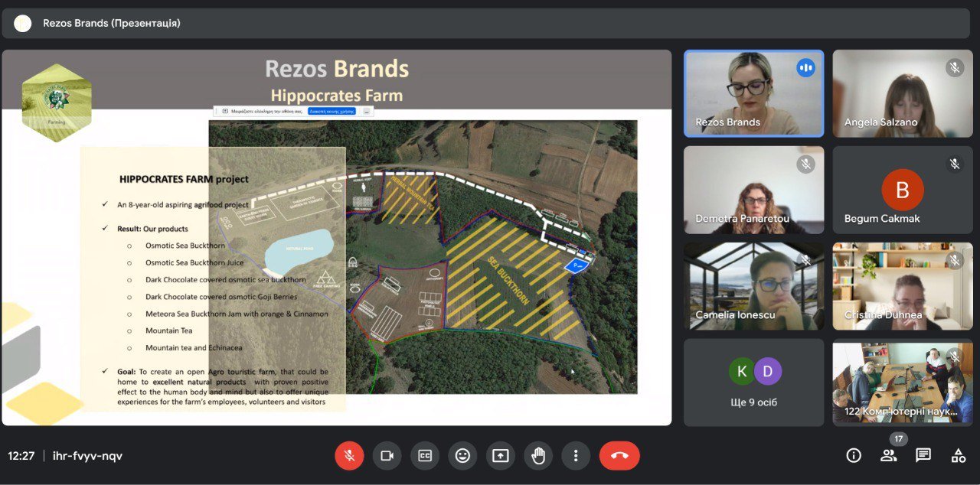
Task: Click the hide button on the sharing bar
Action: point(367,111)
